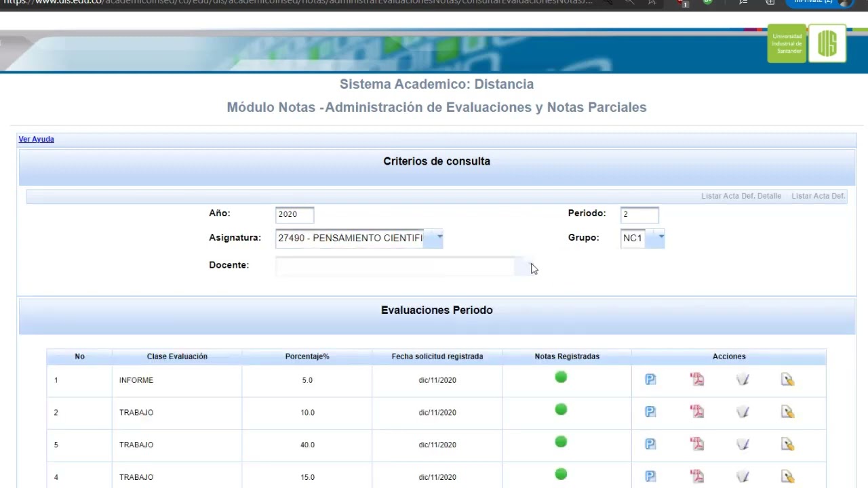This screenshot has height=488, width=868.
Task: Click the 40.0 percentage cell
Action: 307,445
